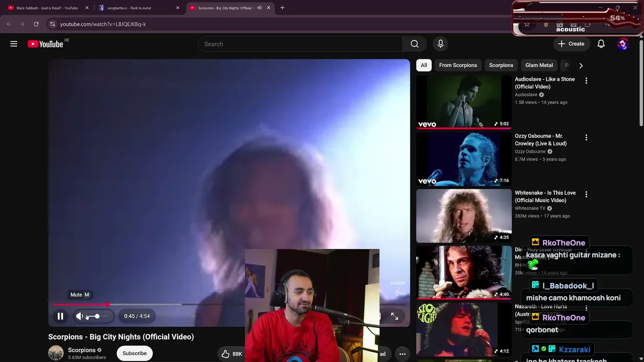This screenshot has height=362, width=644.
Task: Select the Scorpions filter chip
Action: coord(501,65)
